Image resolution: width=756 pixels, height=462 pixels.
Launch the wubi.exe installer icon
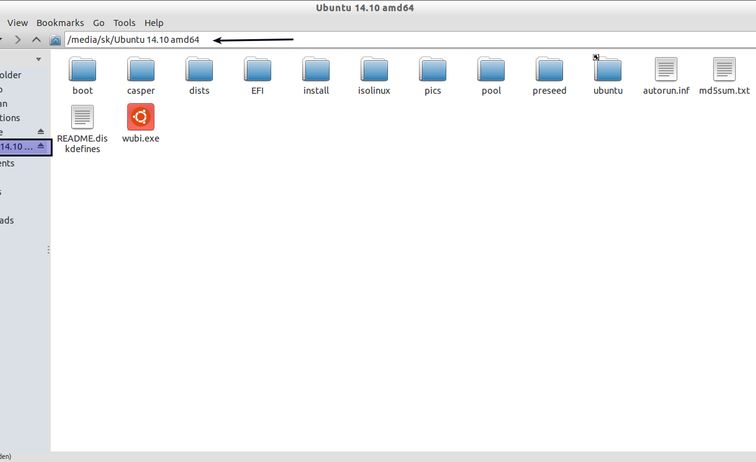tap(141, 118)
